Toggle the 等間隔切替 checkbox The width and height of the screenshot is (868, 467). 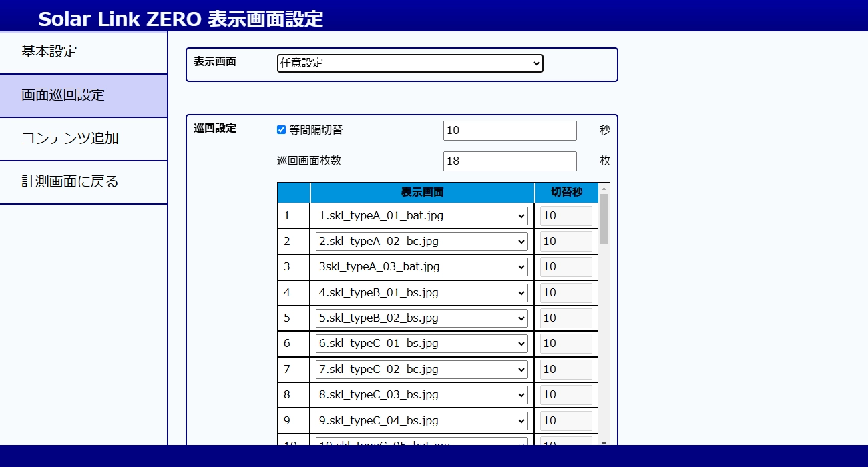[281, 130]
